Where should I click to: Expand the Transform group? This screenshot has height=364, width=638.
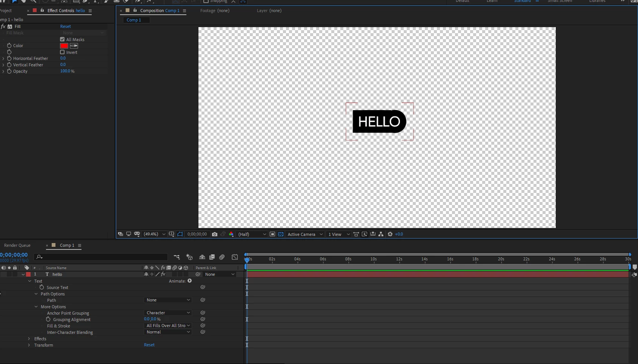click(29, 345)
